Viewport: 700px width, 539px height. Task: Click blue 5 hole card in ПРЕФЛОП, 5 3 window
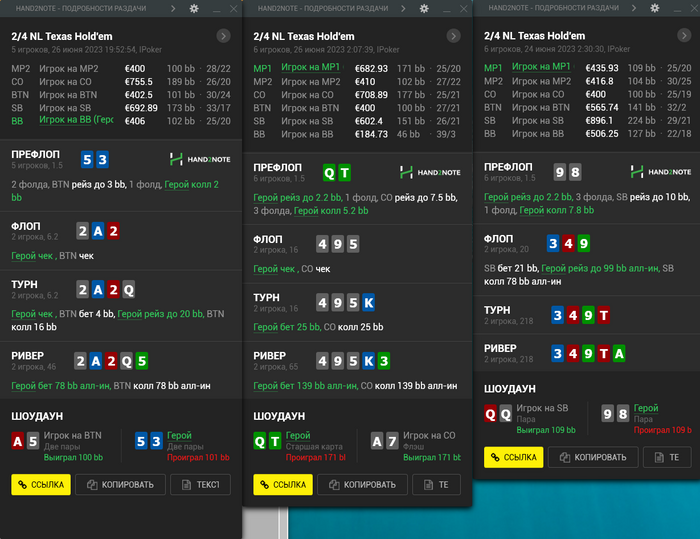[x=88, y=159]
